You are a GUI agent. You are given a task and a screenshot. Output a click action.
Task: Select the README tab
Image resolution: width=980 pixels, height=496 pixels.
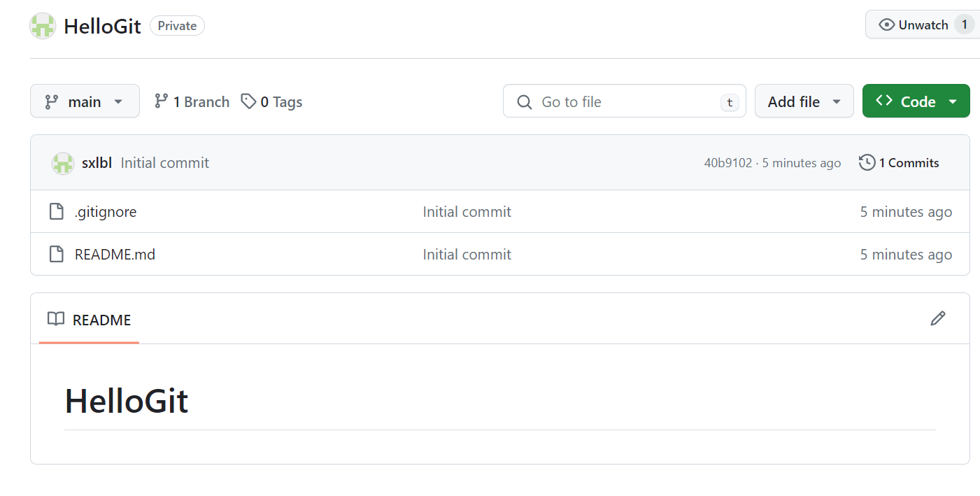(x=89, y=320)
